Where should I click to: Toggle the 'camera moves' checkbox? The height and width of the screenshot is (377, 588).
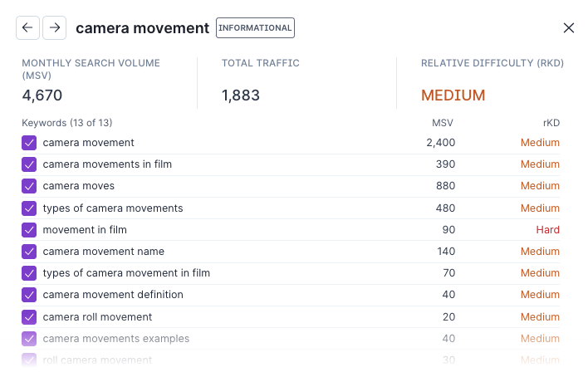29,186
